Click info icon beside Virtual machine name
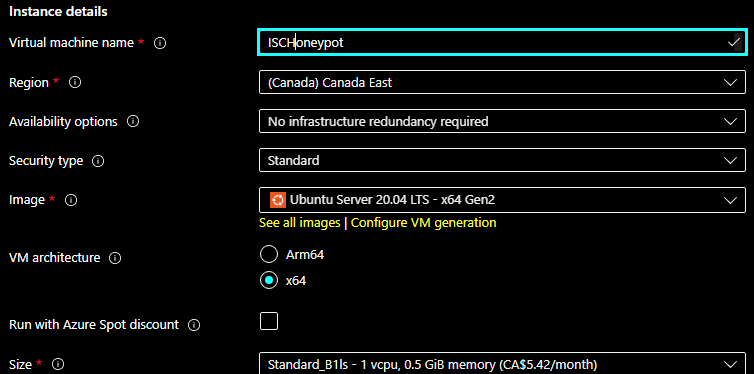Screen dimensions: 754x374 (160, 43)
